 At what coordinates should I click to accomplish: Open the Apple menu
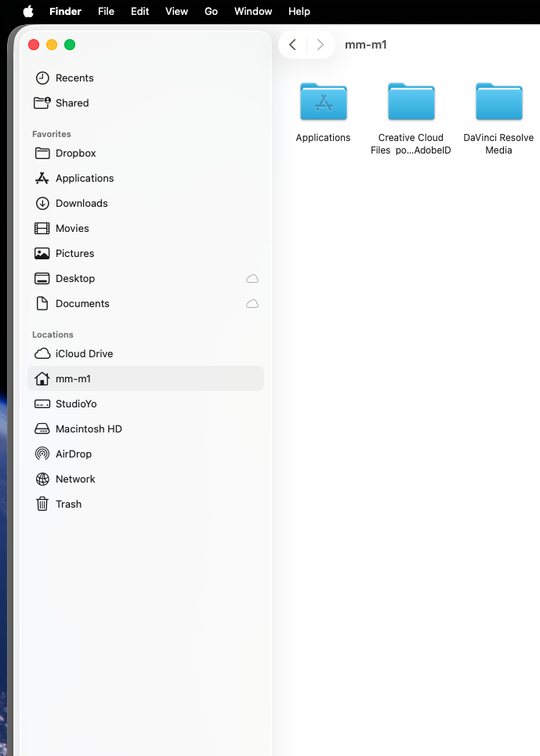tap(28, 11)
